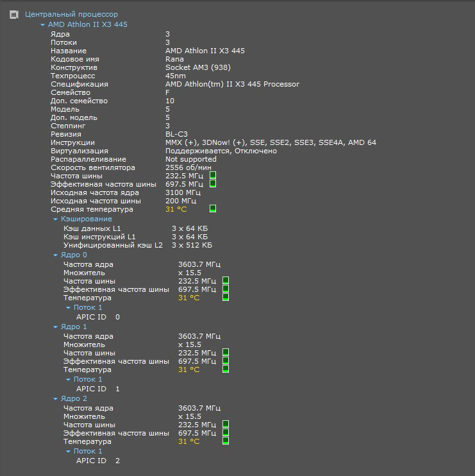Collapse Поток 1 under Ядро 2

(x=68, y=452)
